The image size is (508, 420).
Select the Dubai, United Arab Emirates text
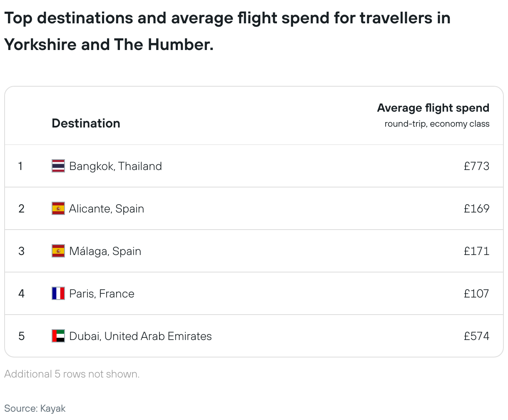click(x=140, y=336)
